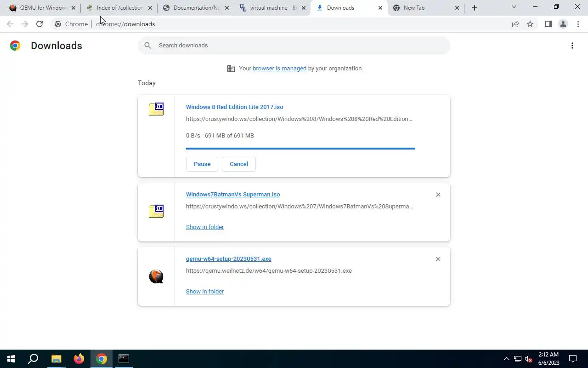Reload the downloads page
The image size is (588, 368).
click(40, 24)
